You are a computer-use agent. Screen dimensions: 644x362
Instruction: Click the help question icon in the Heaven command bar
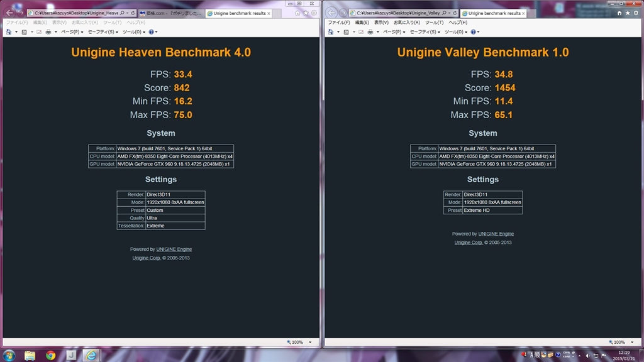151,31
